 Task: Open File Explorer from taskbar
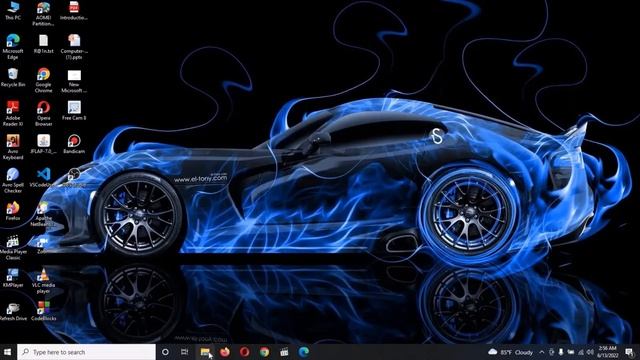205,352
